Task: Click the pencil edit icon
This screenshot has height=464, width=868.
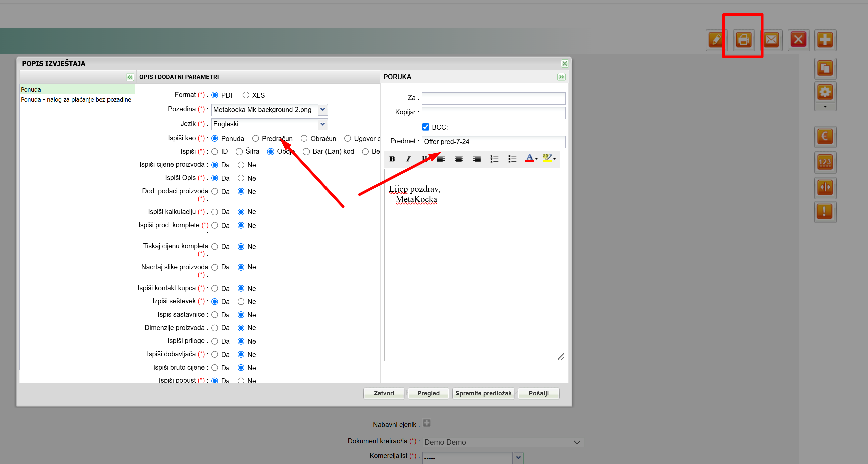Action: point(716,40)
